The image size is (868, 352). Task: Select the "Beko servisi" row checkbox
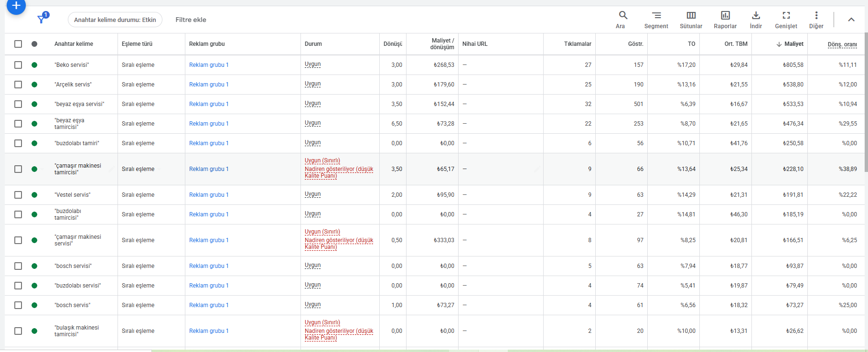tap(18, 65)
